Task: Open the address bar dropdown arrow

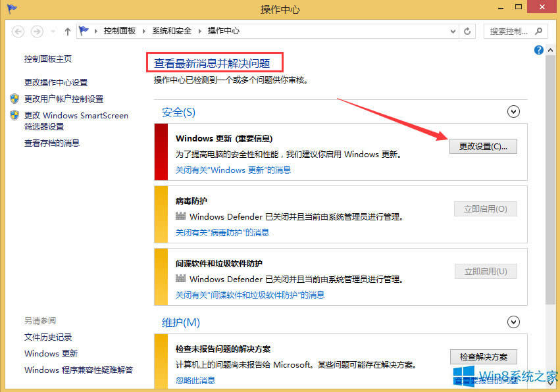Action: [x=452, y=31]
